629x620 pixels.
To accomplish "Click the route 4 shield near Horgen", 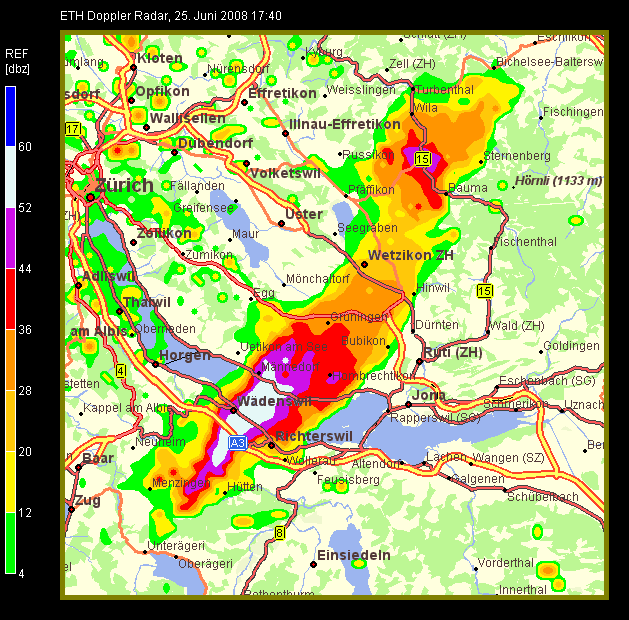I will click(x=120, y=371).
